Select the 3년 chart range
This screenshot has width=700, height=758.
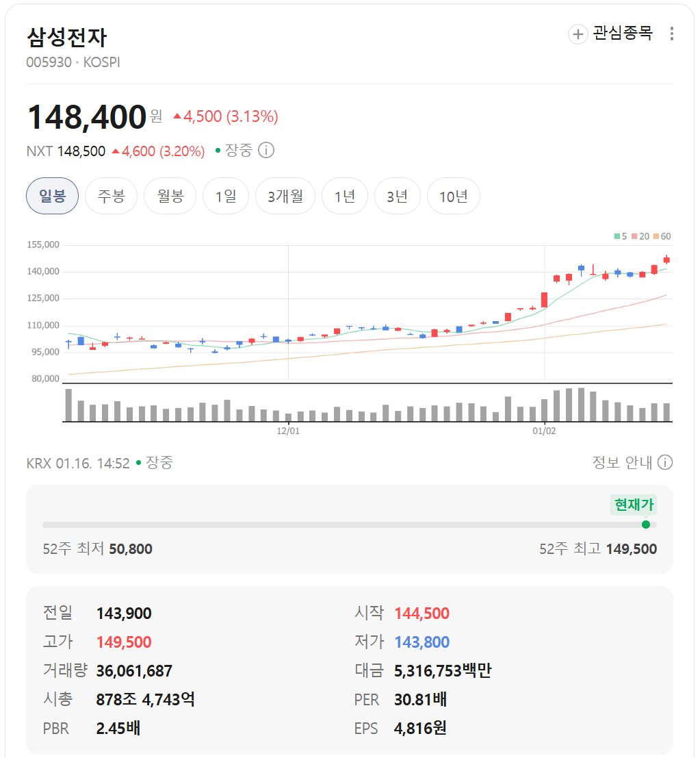398,195
